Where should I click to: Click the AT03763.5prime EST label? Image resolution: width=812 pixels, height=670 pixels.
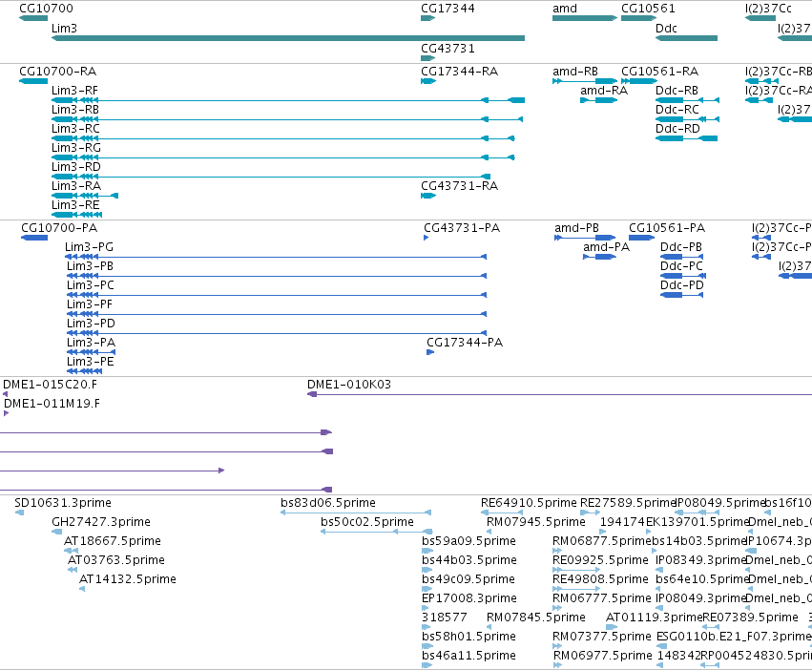pyautogui.click(x=116, y=560)
